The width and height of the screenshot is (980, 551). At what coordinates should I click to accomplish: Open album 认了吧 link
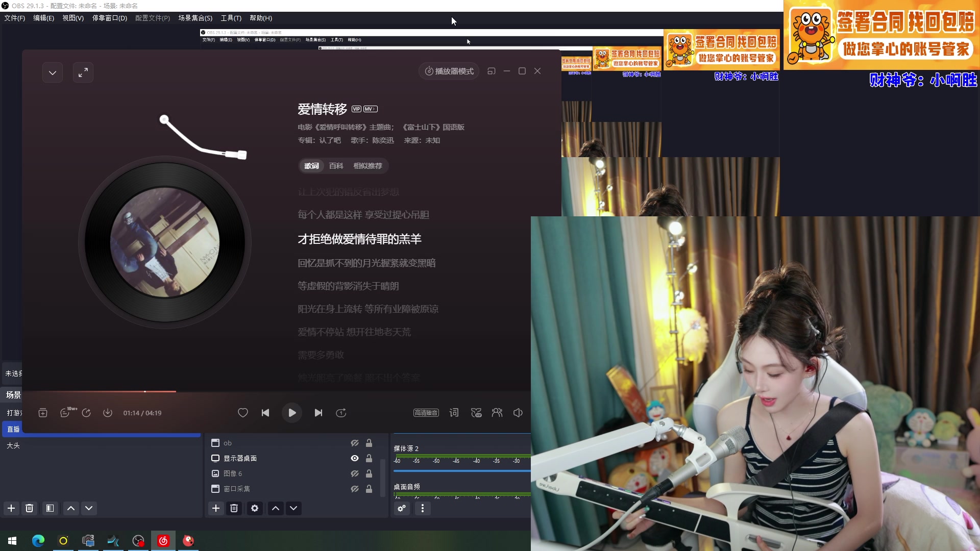click(x=330, y=140)
